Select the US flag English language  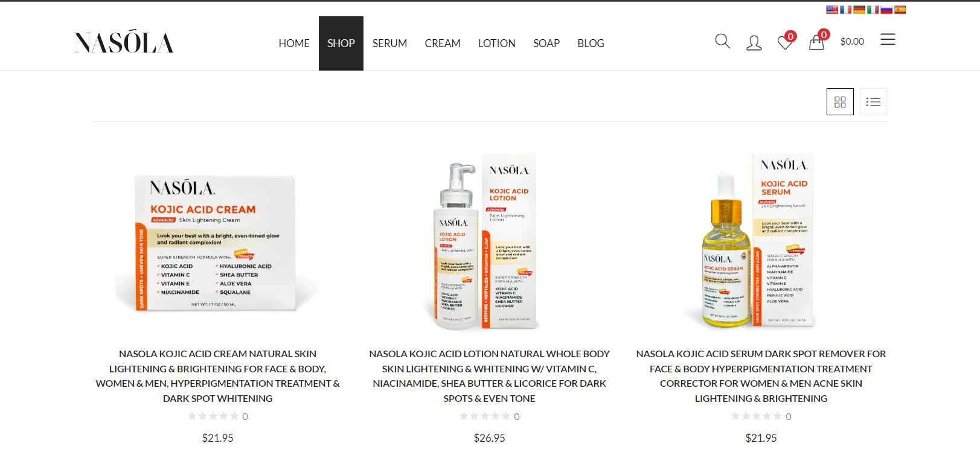(832, 10)
